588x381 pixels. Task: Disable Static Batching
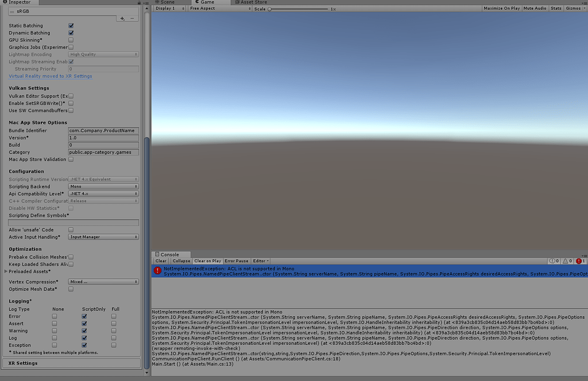71,25
